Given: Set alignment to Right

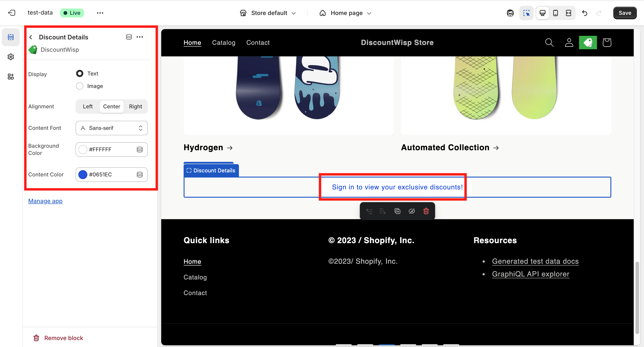Looking at the screenshot, I should (x=135, y=107).
